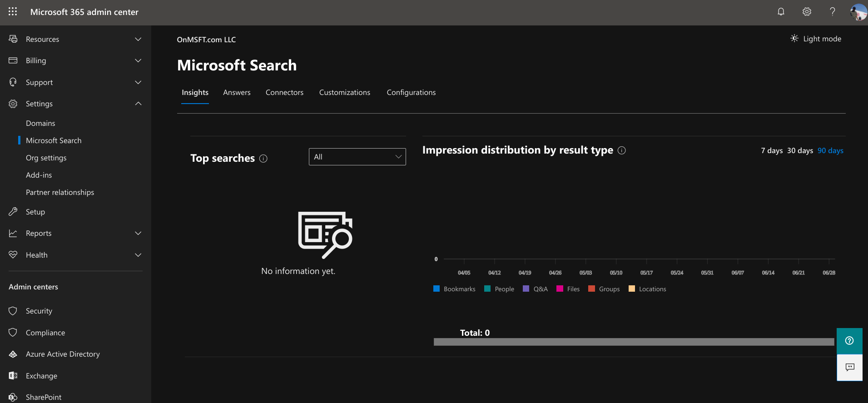
Task: Expand the Billing section in sidebar
Action: click(138, 60)
